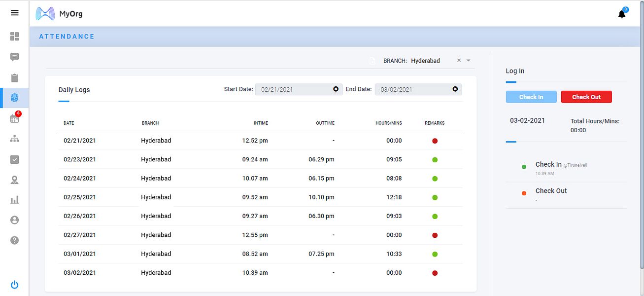Open the user profile sidebar icon
Screen dimensions: 644x296
14,220
